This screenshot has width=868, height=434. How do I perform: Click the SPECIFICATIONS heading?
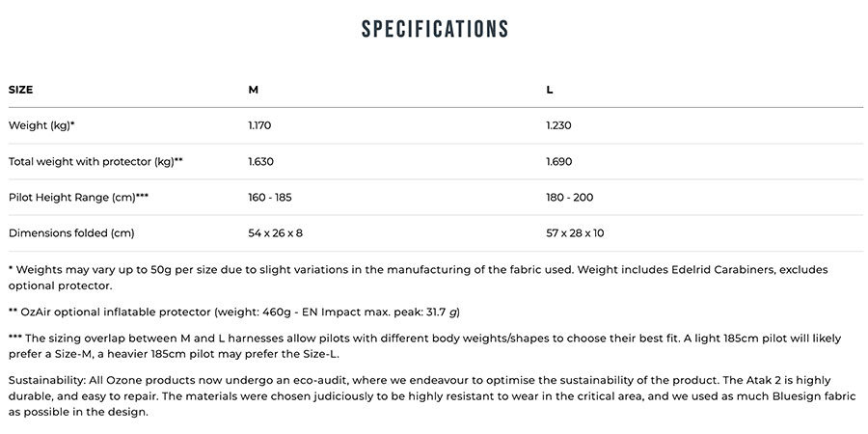tap(434, 28)
